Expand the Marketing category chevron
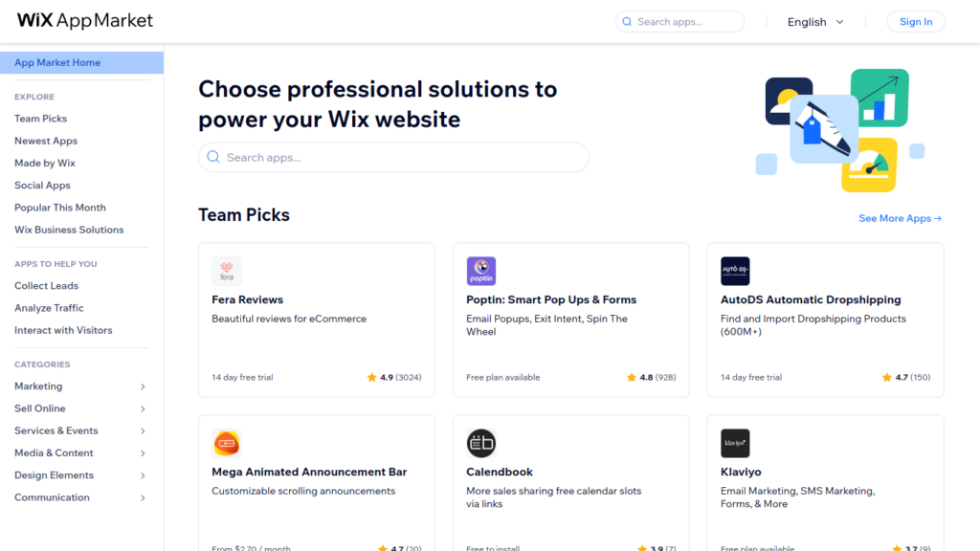980x551 pixels. coord(143,386)
